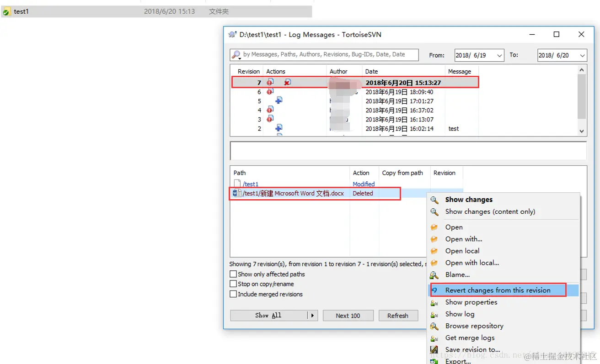Image resolution: width=600 pixels, height=364 pixels.
Task: Select Get merge logs menu entry
Action: [470, 338]
